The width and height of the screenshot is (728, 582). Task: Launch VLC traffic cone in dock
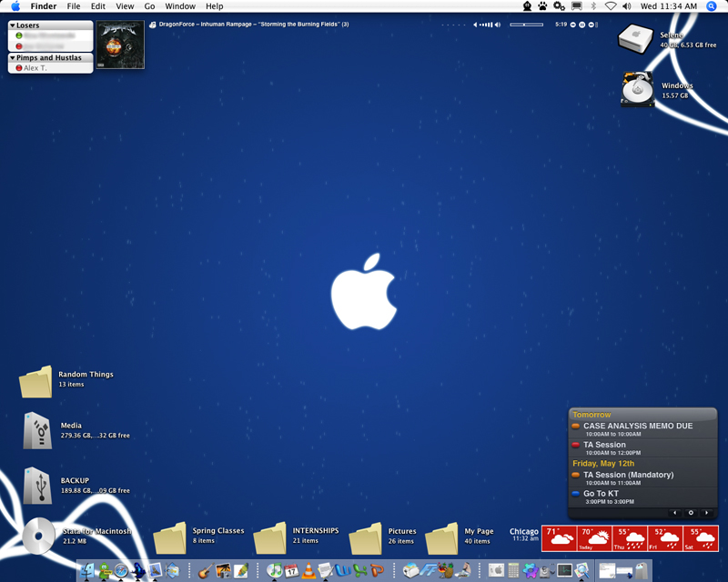[x=308, y=570]
